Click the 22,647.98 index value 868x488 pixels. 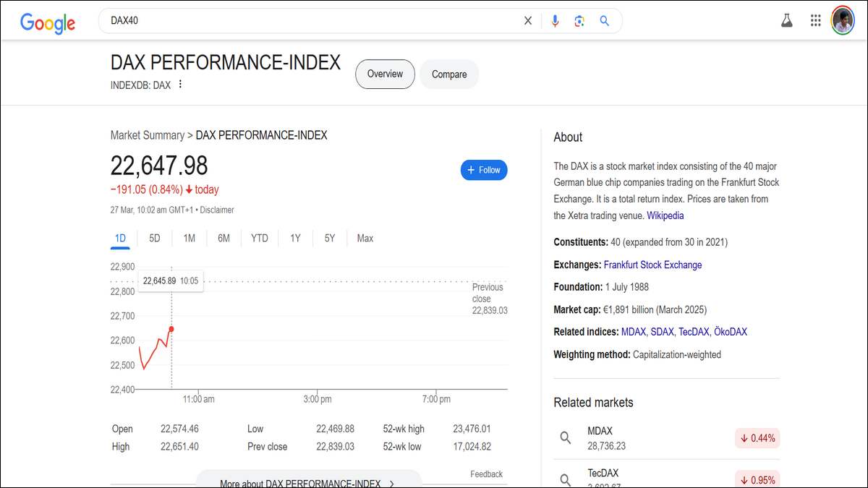point(159,166)
